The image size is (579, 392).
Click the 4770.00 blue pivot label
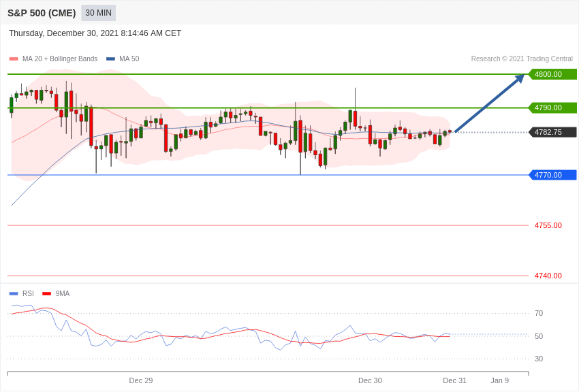(x=553, y=175)
